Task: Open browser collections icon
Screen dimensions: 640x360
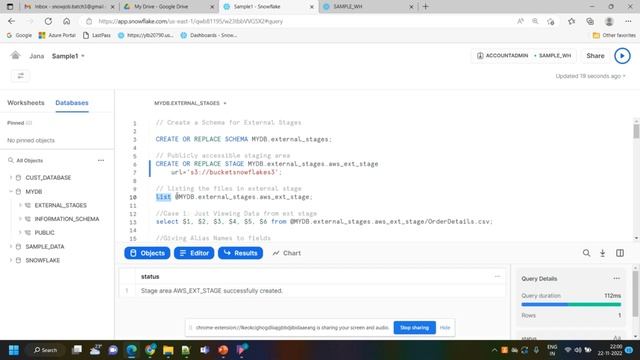Action: pyautogui.click(x=590, y=21)
